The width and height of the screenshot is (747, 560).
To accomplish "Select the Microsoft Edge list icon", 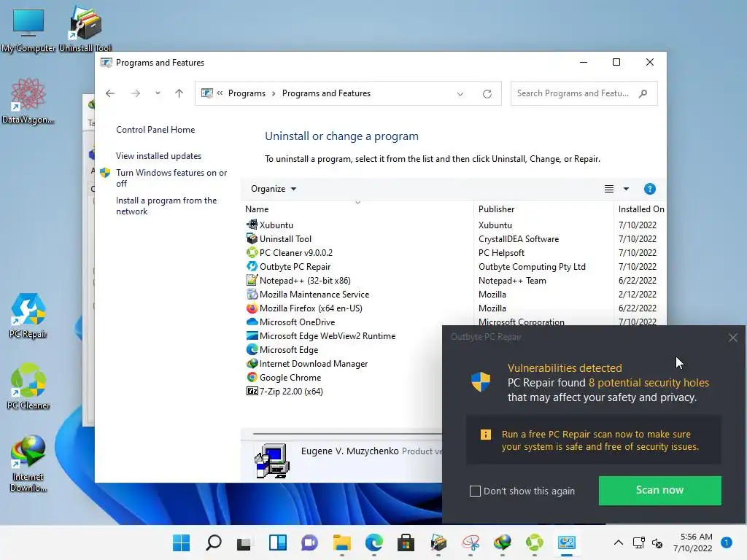I will click(252, 349).
